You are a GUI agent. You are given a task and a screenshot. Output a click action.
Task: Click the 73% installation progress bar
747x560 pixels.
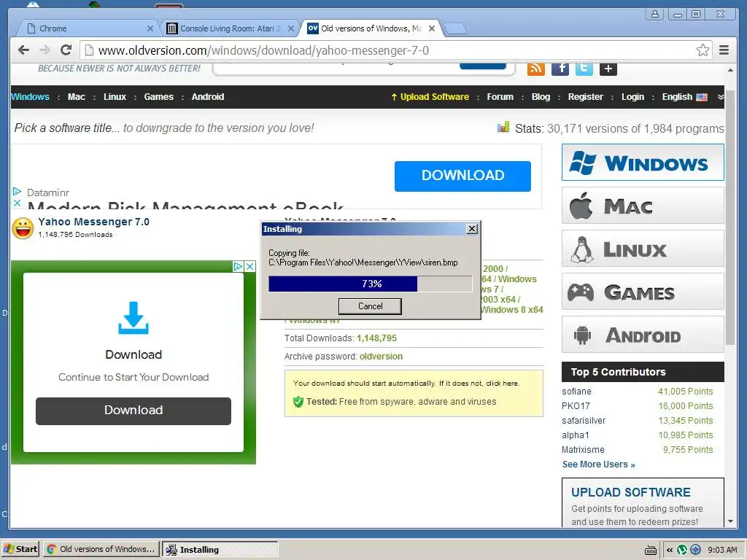pos(370,284)
